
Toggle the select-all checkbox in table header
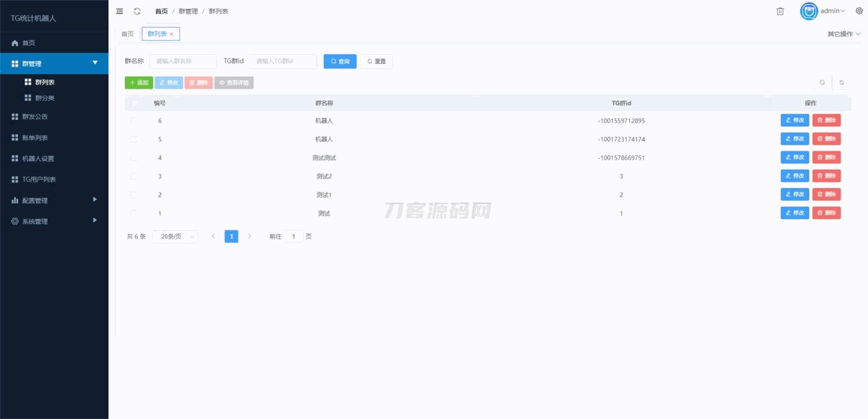pyautogui.click(x=135, y=103)
